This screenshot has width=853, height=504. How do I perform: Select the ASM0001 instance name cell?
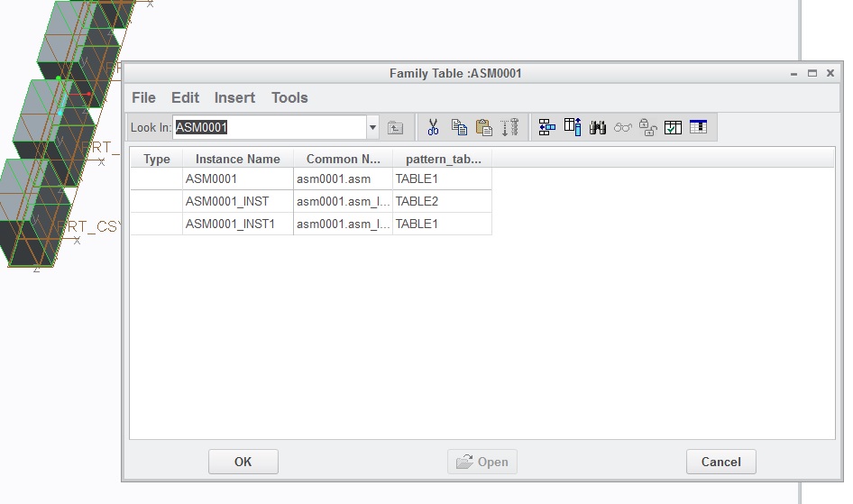(238, 179)
